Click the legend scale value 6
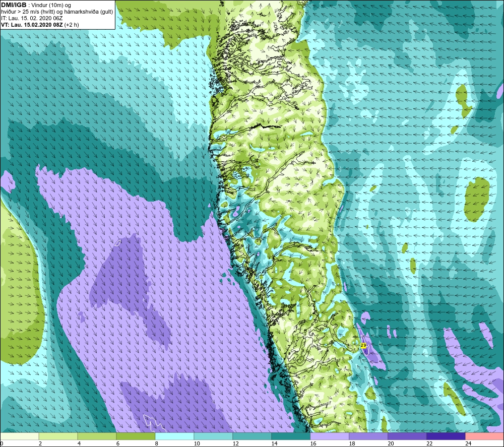Image resolution: width=504 pixels, height=447 pixels. point(117,443)
